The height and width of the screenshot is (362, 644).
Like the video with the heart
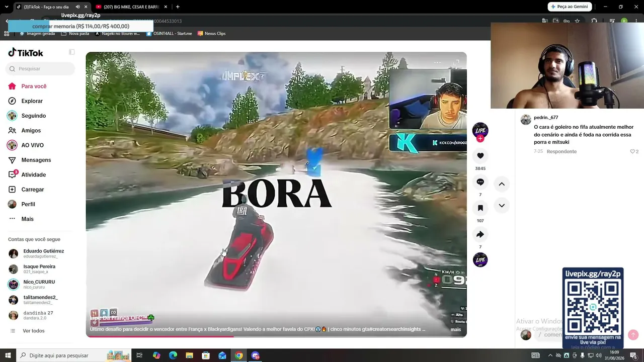tap(480, 156)
